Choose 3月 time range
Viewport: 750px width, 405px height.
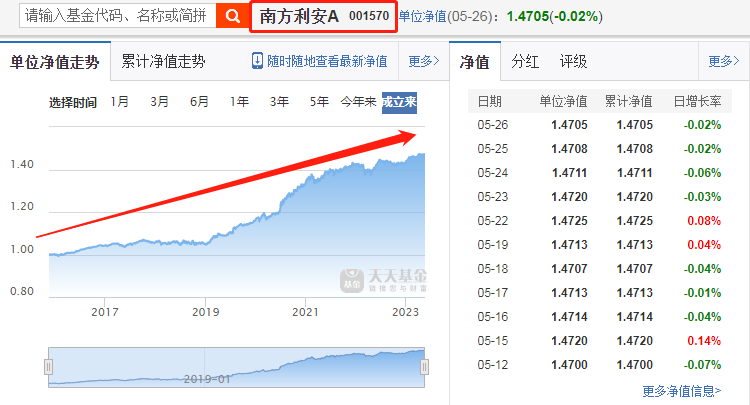tap(159, 102)
